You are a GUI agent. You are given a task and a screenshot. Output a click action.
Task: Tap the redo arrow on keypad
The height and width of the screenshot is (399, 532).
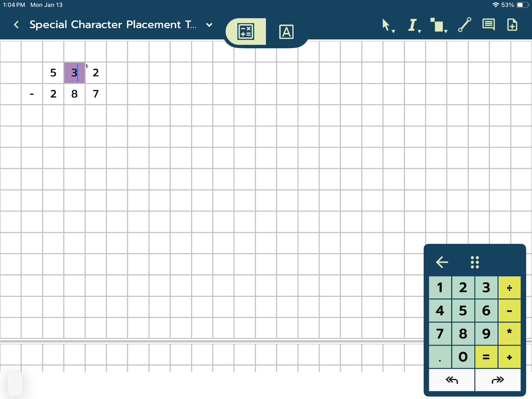tap(498, 380)
